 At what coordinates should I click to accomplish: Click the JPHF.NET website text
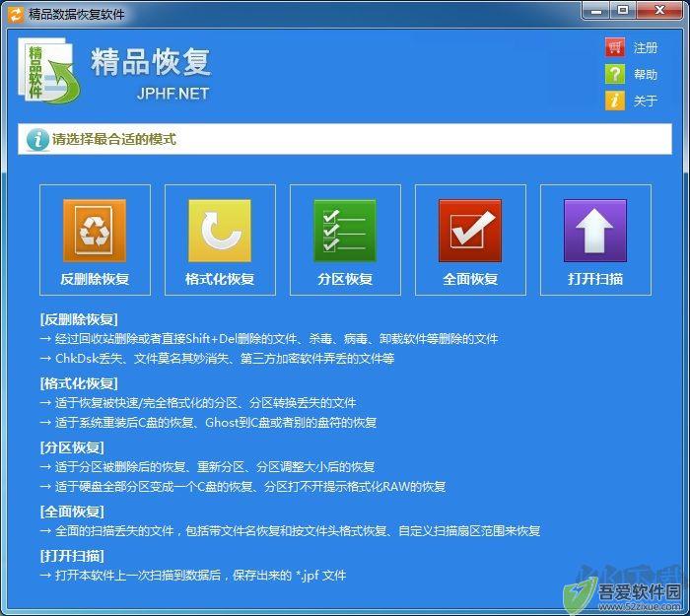point(172,94)
